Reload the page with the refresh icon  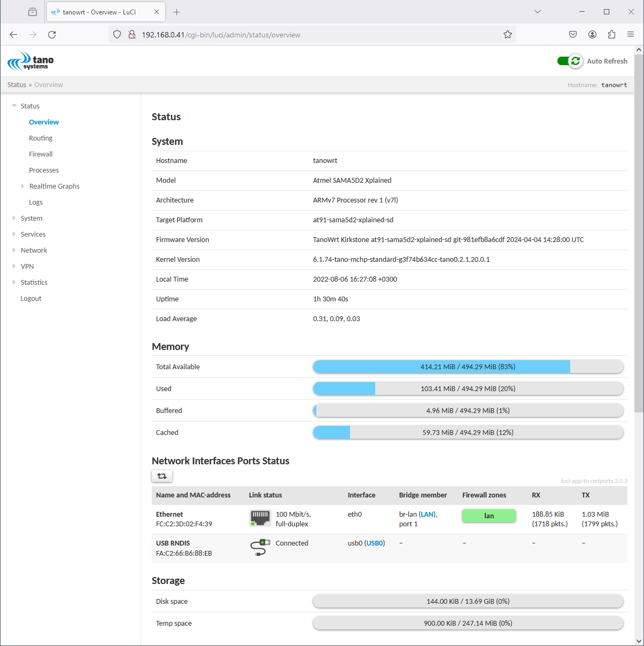click(x=52, y=35)
